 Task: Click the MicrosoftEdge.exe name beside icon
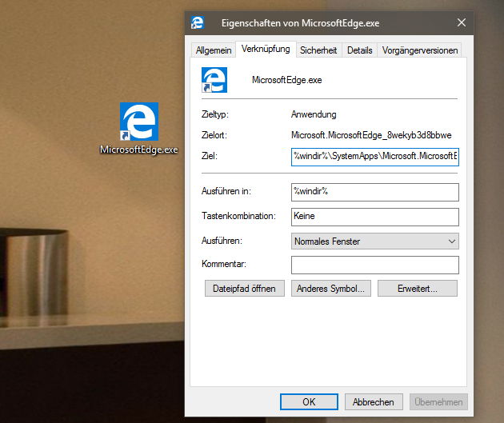[x=286, y=80]
